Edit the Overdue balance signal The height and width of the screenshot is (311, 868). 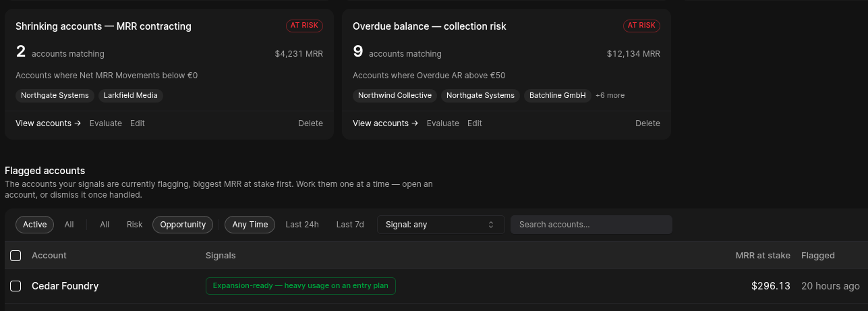475,123
